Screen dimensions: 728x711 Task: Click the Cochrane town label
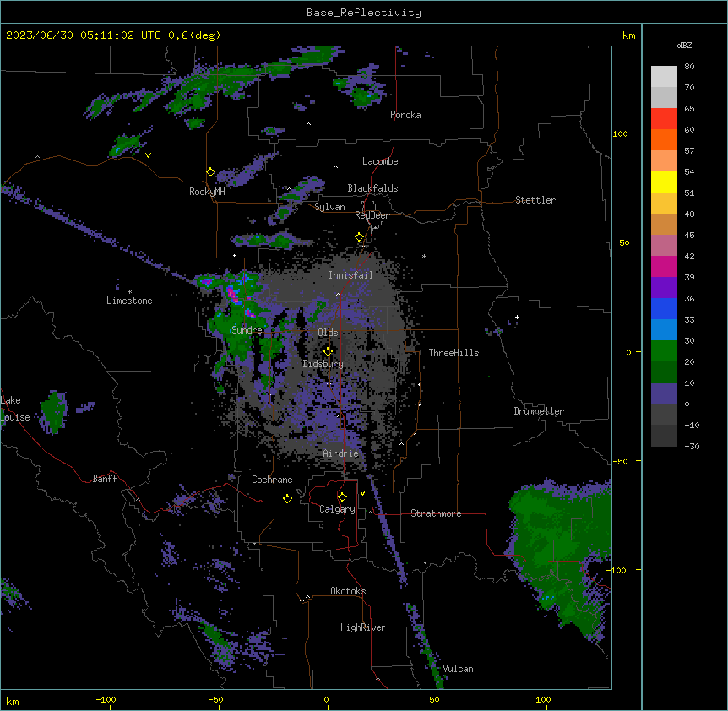[272, 480]
